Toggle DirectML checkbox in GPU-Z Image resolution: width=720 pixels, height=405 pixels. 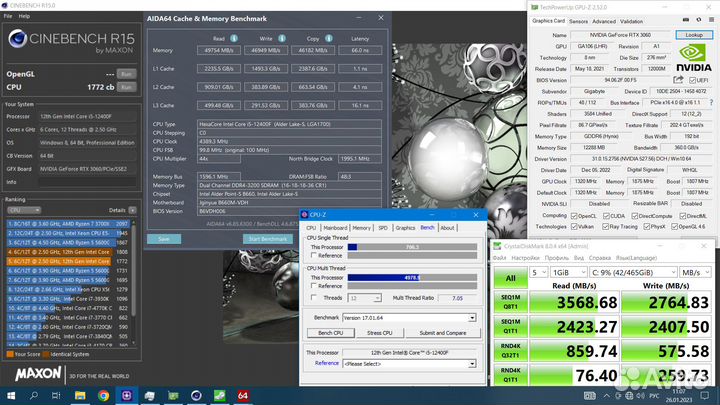682,216
